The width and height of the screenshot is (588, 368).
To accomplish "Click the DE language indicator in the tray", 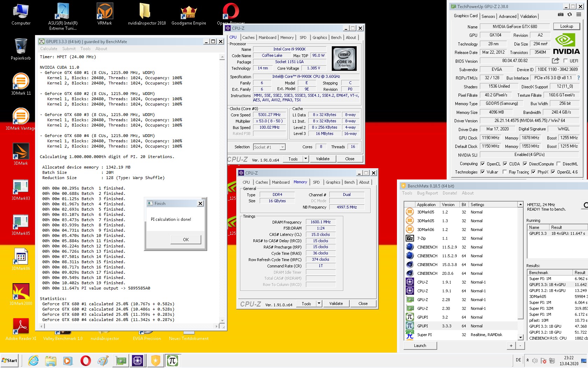I will click(x=518, y=360).
